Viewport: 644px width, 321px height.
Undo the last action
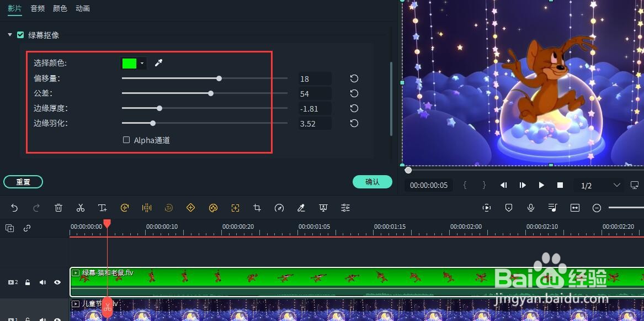click(x=14, y=208)
